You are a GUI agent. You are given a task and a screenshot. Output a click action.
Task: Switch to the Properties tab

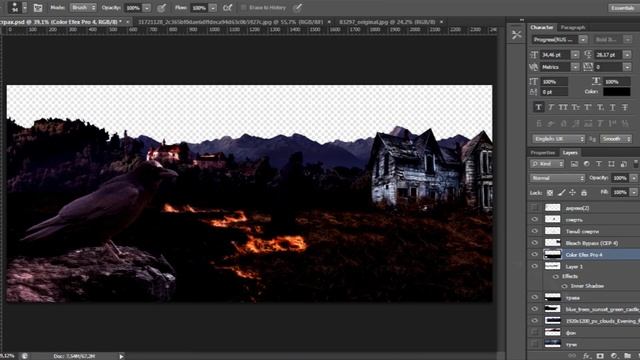543,153
